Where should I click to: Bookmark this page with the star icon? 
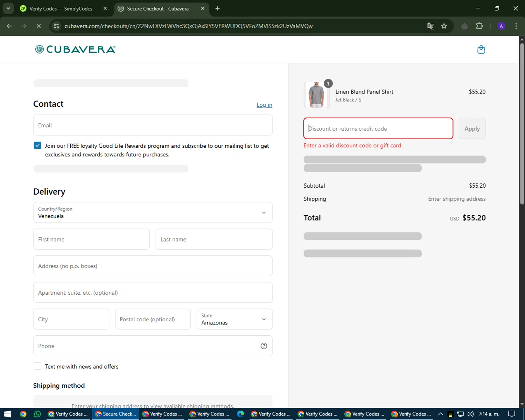pos(444,26)
